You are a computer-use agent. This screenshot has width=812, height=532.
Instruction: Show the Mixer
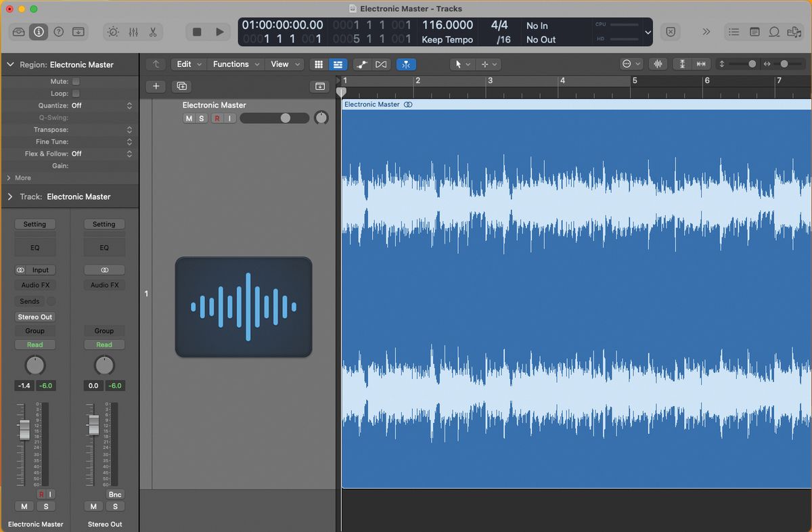click(x=134, y=31)
